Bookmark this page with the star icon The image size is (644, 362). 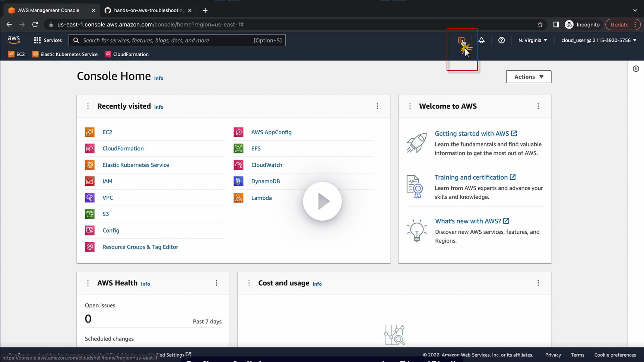click(x=540, y=25)
